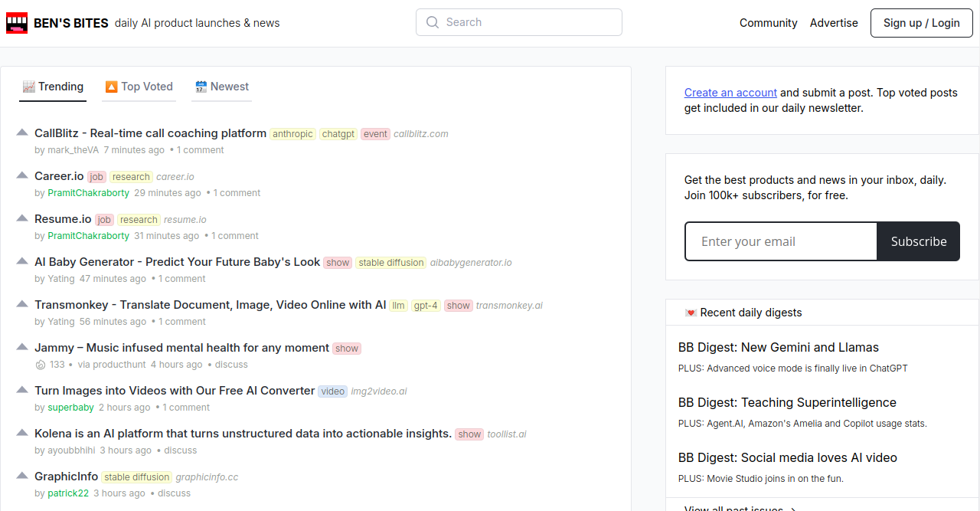Click the research tag on Resume.io

139,220
